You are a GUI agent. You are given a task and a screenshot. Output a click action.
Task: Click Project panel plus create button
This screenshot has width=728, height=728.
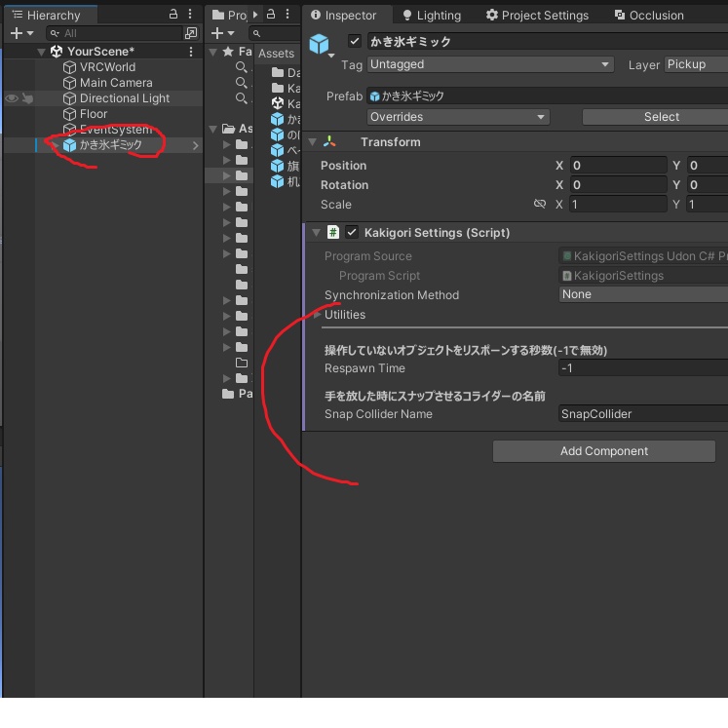(222, 33)
